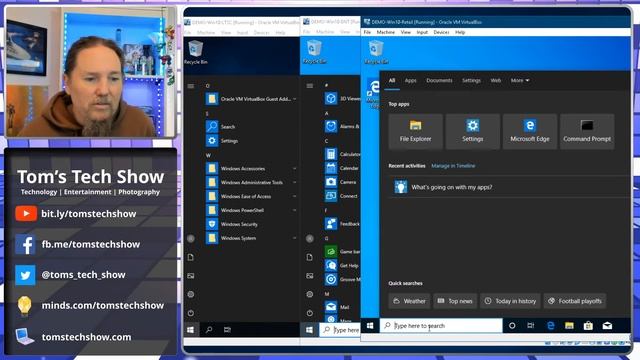Launch Edge from Retail VM taskbar

pyautogui.click(x=550, y=325)
